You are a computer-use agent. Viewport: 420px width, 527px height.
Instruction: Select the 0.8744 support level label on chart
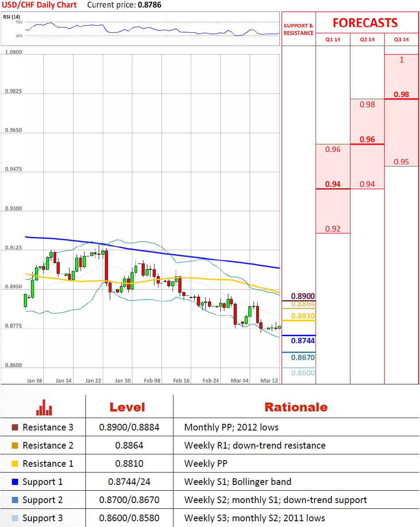(303, 341)
